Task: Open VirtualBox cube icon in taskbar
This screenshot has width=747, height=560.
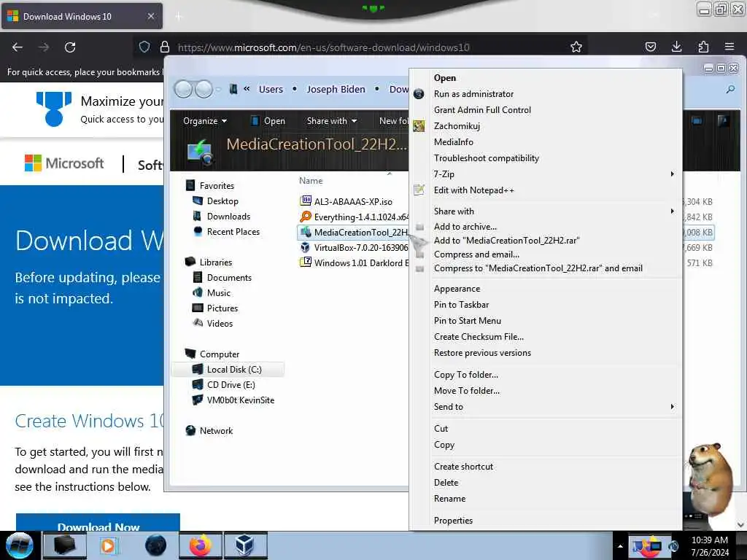Action: [244, 545]
